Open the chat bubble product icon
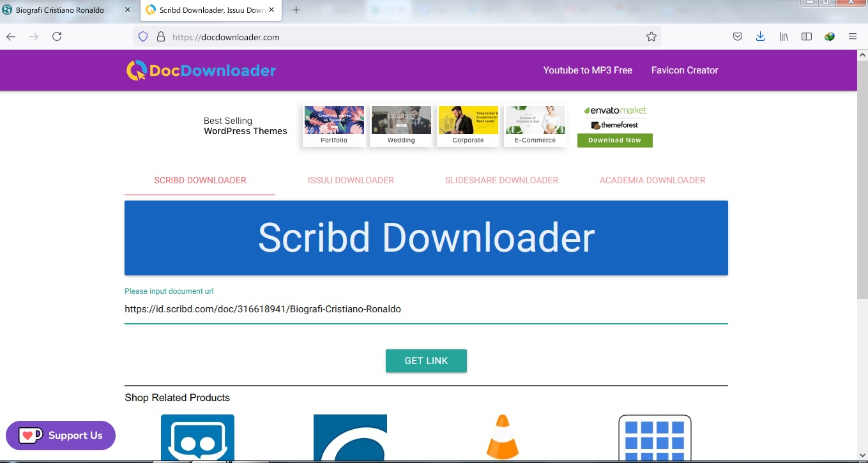The width and height of the screenshot is (868, 463). [x=197, y=438]
